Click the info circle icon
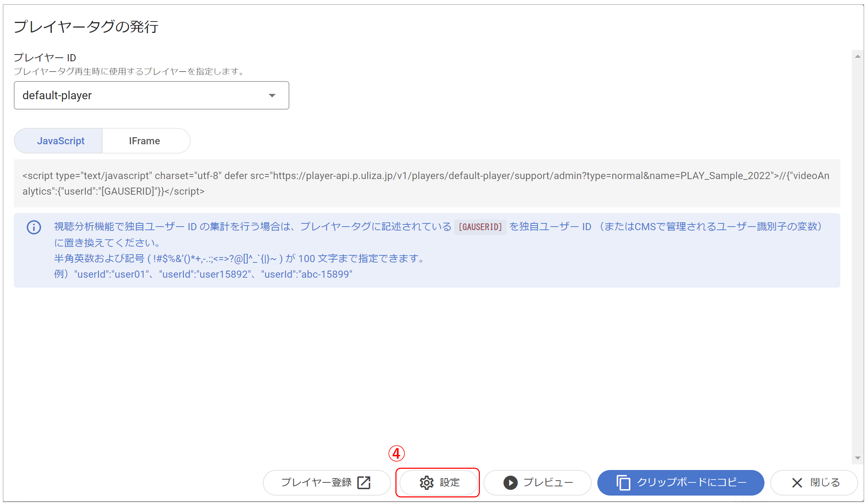 click(34, 227)
